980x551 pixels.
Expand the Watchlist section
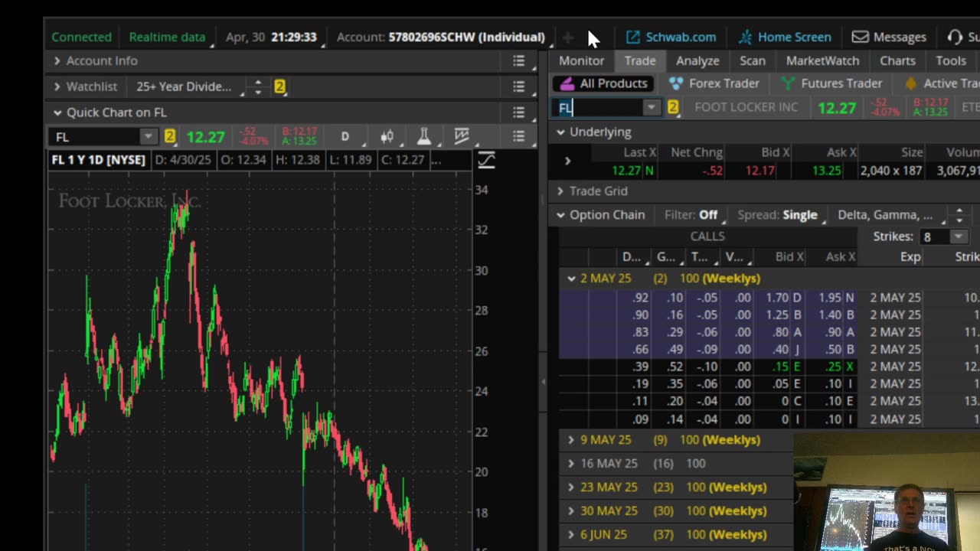pos(57,86)
